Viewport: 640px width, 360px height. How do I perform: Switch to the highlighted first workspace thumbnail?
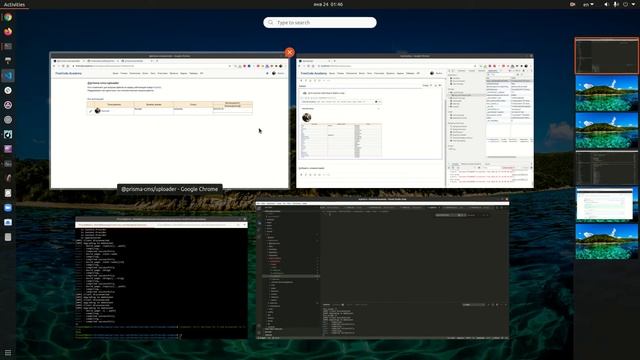coord(607,56)
